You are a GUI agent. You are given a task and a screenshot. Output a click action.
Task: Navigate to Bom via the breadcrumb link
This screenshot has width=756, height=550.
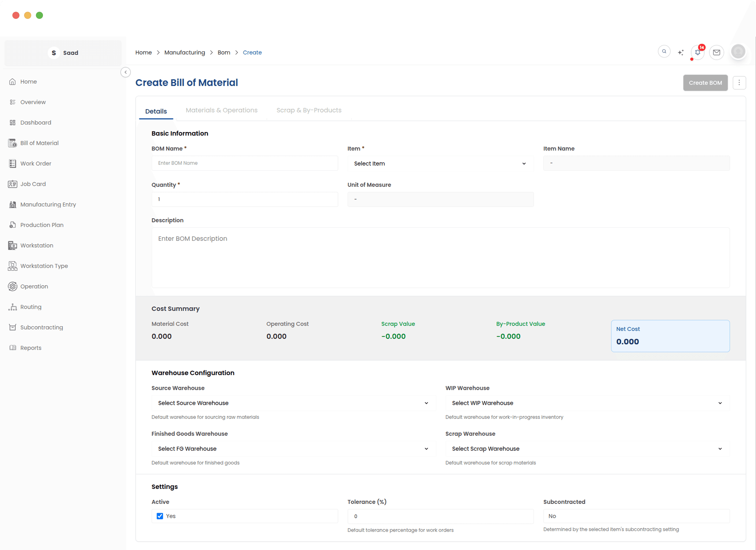coord(224,52)
